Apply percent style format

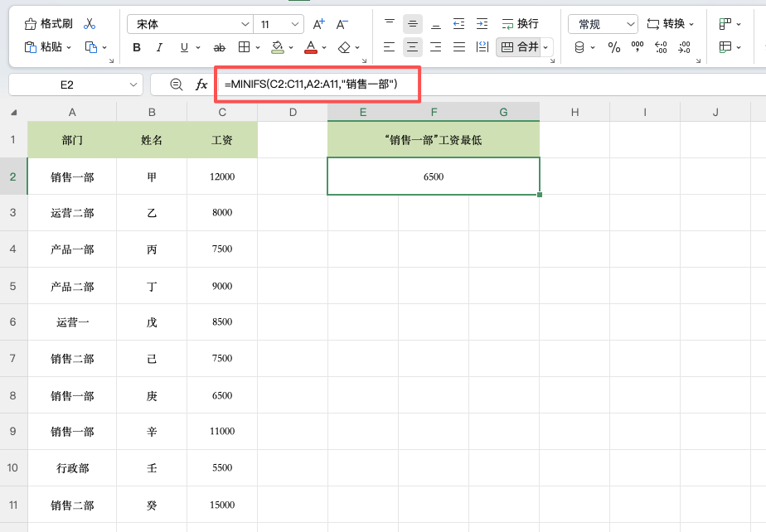(614, 47)
